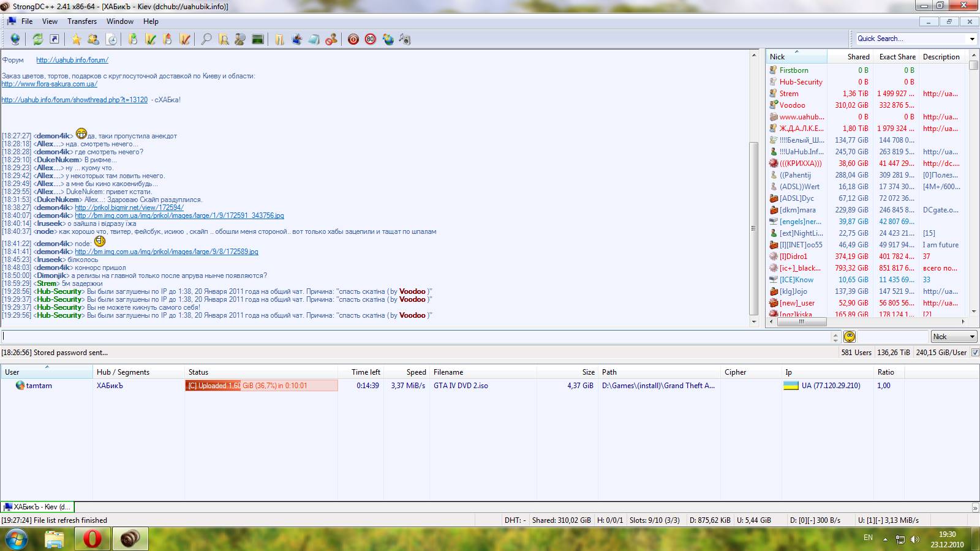Click the emoticon smiley button
This screenshot has width=980, height=551.
(850, 336)
